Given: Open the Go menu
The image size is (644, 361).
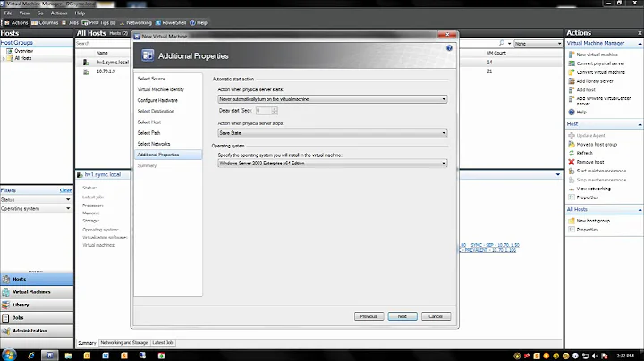Looking at the screenshot, I should 40,13.
